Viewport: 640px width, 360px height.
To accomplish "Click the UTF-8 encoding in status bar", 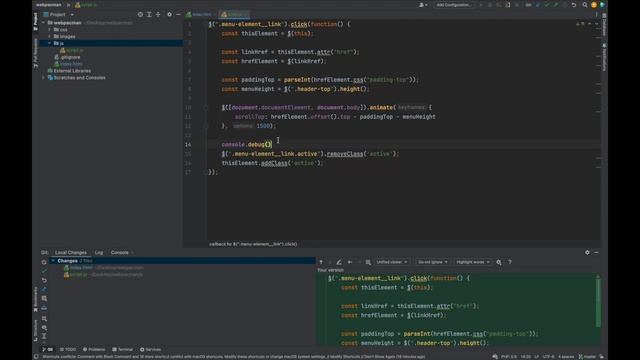I will coord(548,356).
